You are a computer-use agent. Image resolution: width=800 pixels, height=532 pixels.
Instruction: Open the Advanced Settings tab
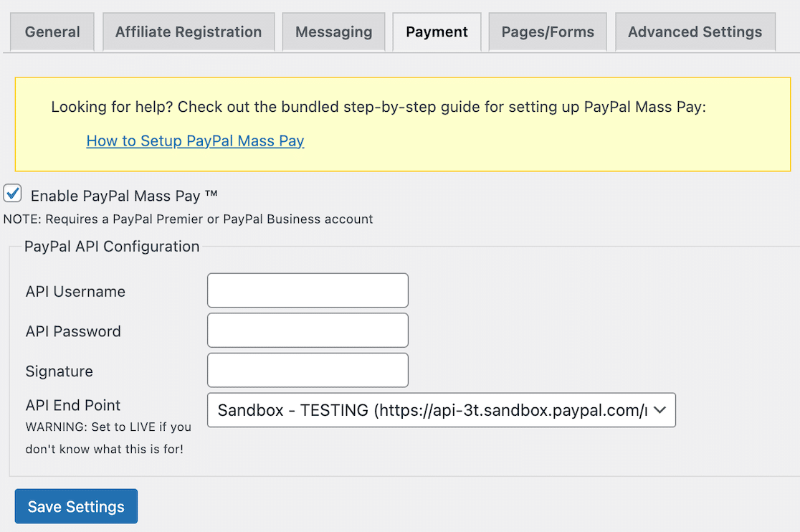click(x=694, y=32)
